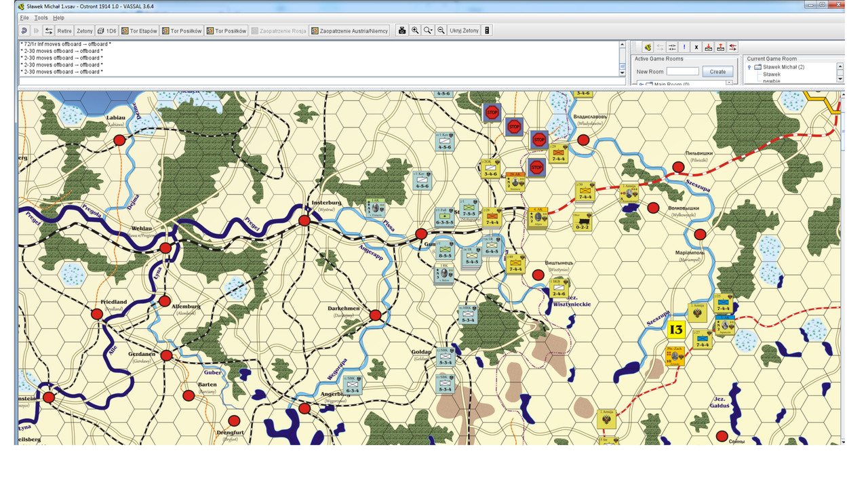Open the Tools menu
The width and height of the screenshot is (868, 489).
tap(41, 18)
